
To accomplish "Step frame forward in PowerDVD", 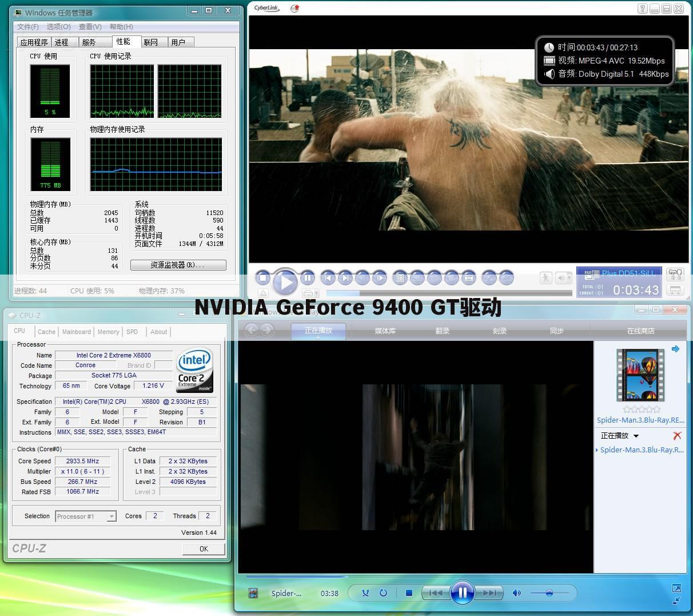I will [380, 278].
